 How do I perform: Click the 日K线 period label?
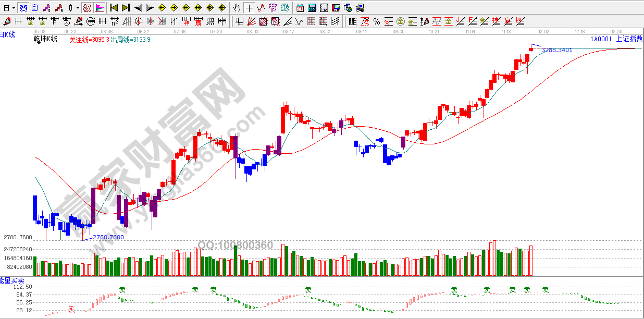coord(8,34)
